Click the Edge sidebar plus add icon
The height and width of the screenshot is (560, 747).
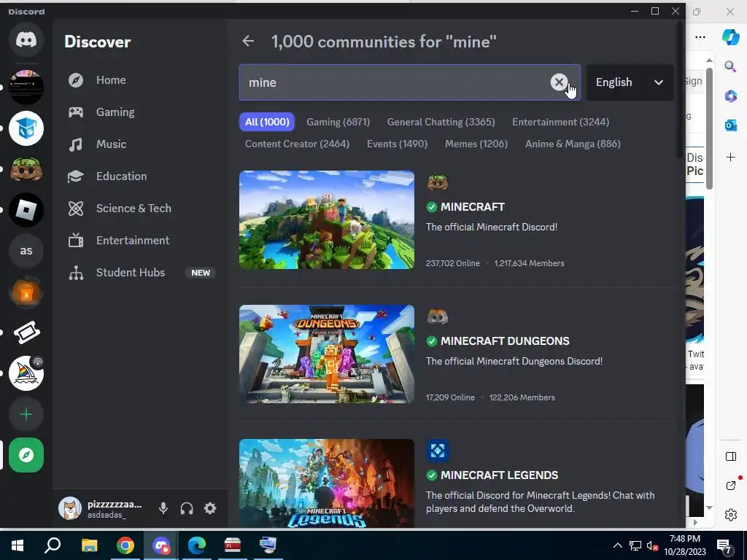tap(730, 157)
